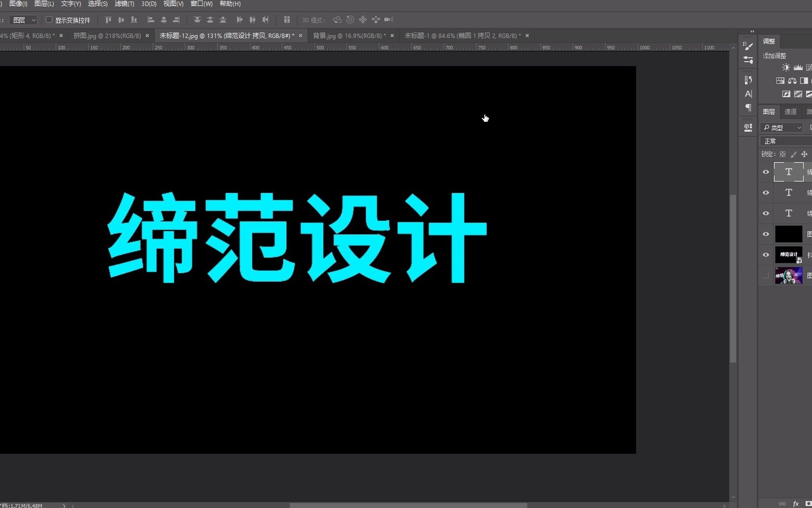Screen dimensions: 812x508
Task: Show the hidden bottom image layer
Action: tap(765, 276)
